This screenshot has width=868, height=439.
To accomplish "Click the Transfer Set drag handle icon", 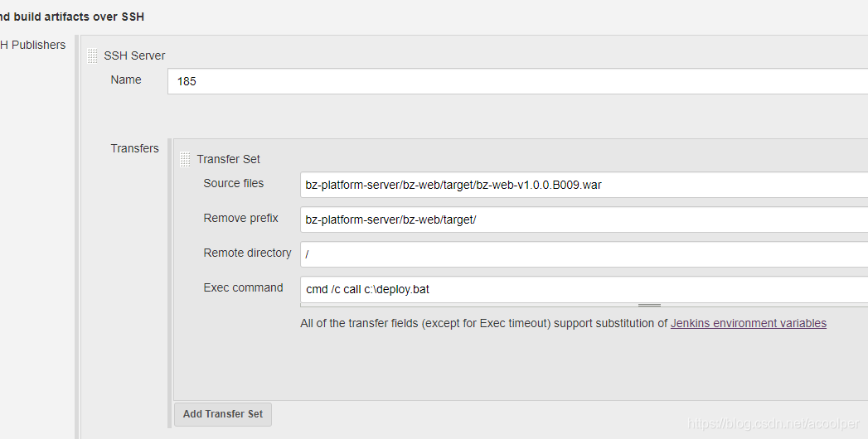I will point(186,159).
